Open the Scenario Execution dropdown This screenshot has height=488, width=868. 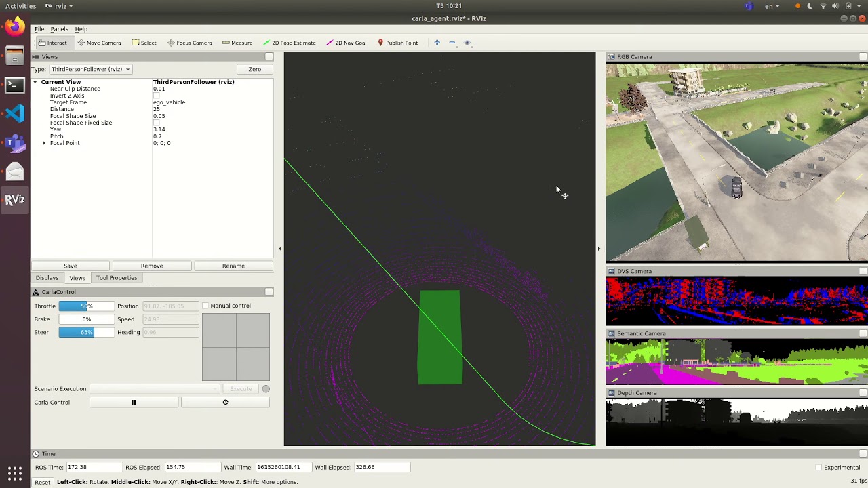(x=155, y=389)
